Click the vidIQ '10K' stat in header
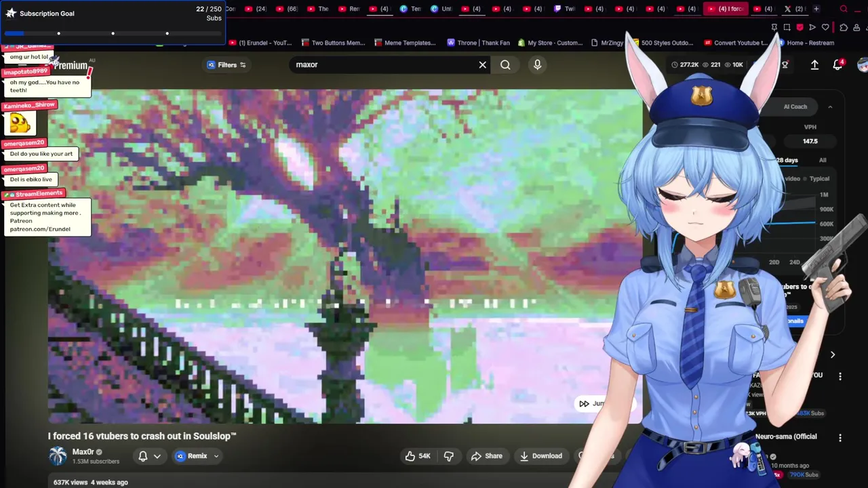The width and height of the screenshot is (868, 488). [x=734, y=65]
